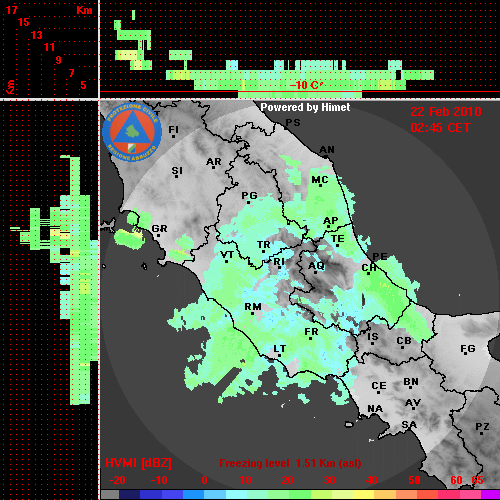The image size is (500, 500).
Task: Click the city label 'PG'
Action: (x=249, y=195)
